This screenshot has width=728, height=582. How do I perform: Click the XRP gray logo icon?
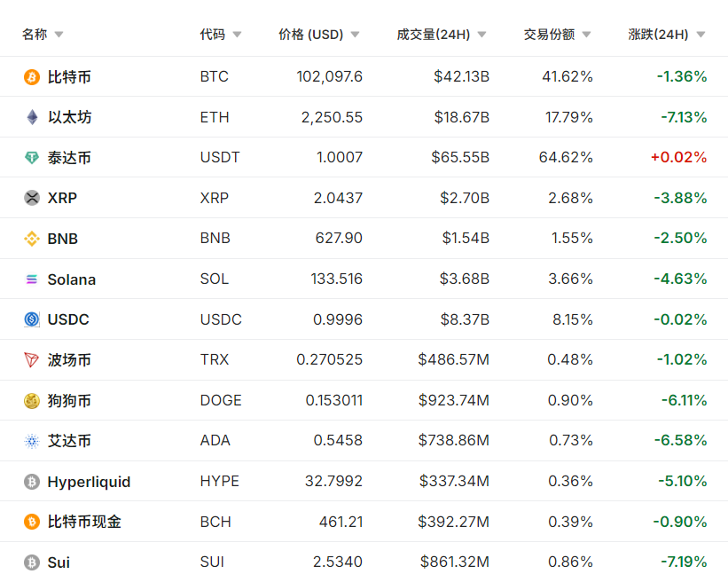pos(32,198)
